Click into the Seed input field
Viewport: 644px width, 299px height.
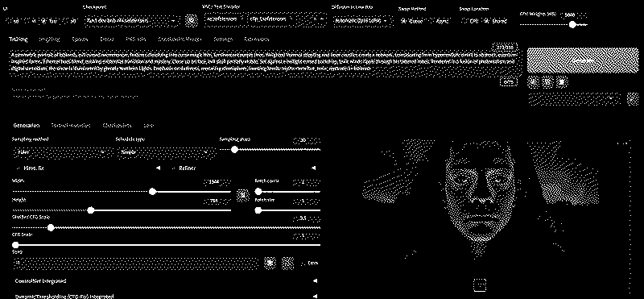135,264
